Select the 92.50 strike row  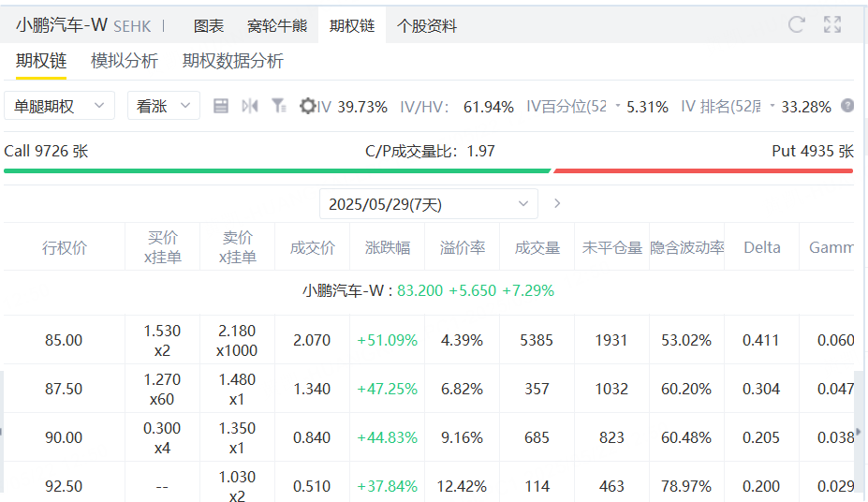point(429,482)
